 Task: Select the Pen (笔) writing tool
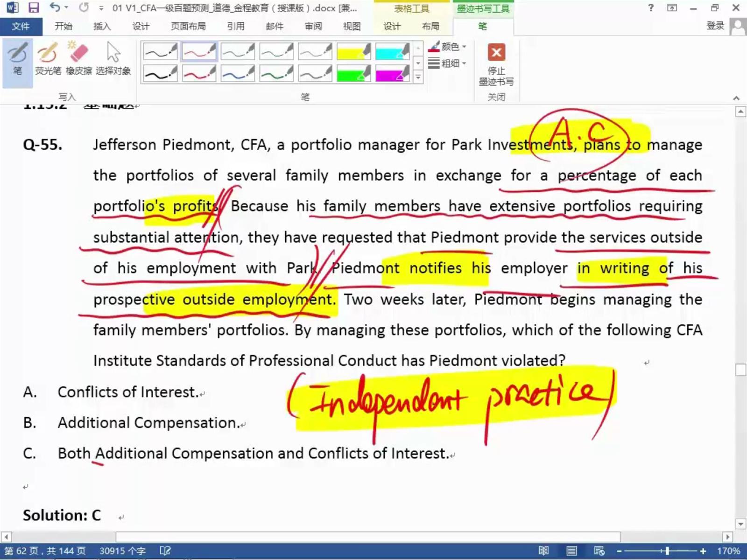click(x=17, y=59)
